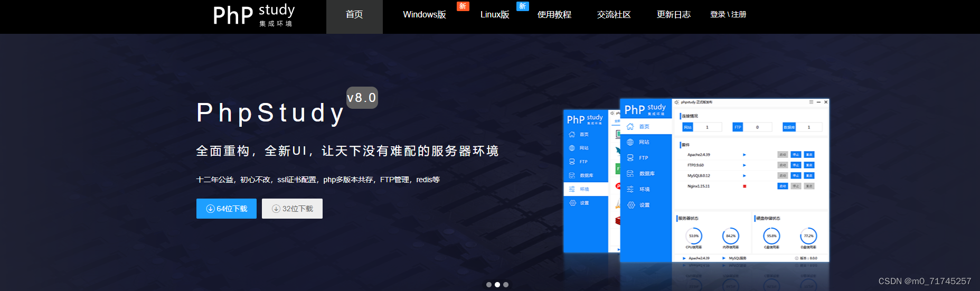This screenshot has width=980, height=291.
Task: Select FTP in front preview window sidebar
Action: tap(646, 158)
